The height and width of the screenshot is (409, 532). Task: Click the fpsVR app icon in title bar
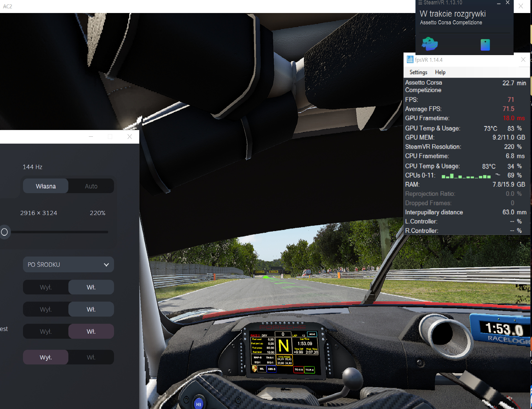(x=410, y=59)
